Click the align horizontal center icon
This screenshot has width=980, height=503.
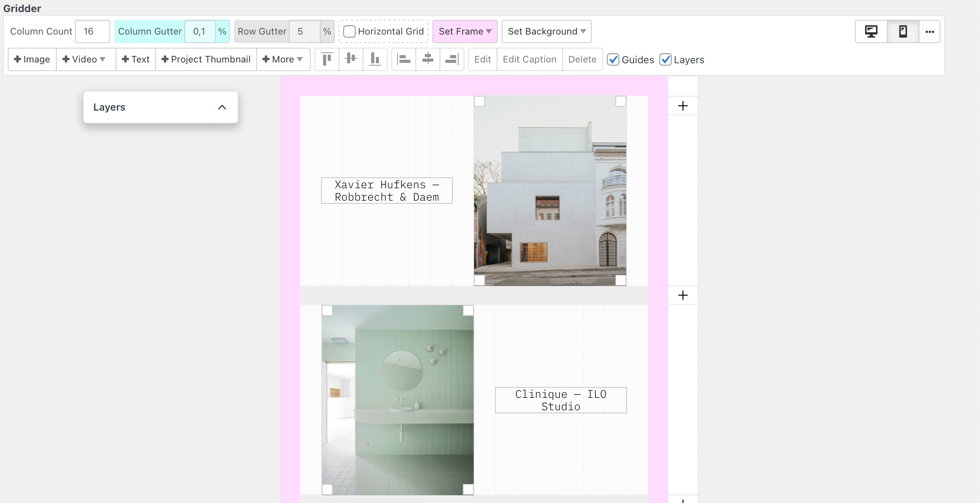(428, 59)
